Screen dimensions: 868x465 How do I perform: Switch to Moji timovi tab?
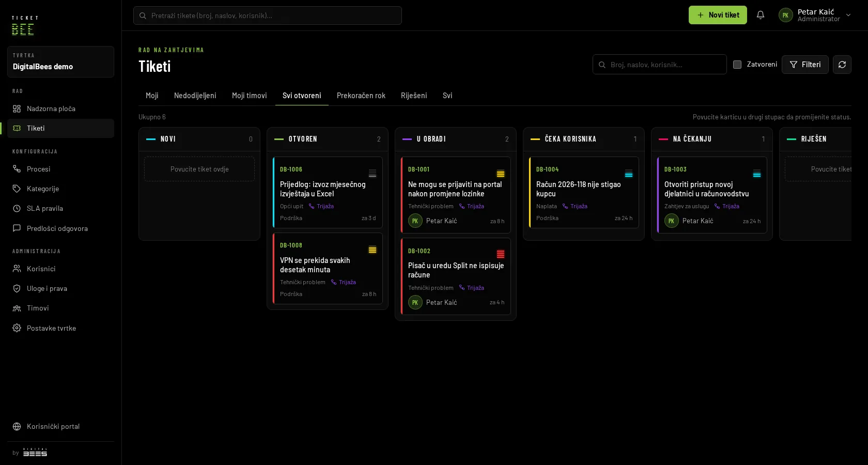click(x=249, y=96)
